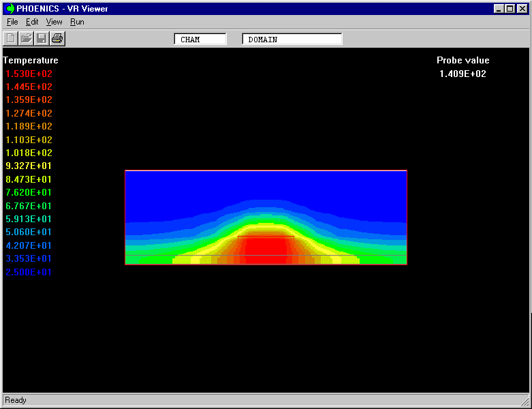532x409 pixels.
Task: Click the CHAM field in the toolbar
Action: click(200, 40)
